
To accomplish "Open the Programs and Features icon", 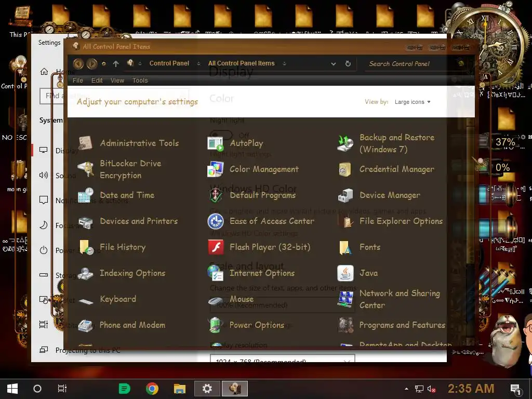I will pyautogui.click(x=345, y=325).
